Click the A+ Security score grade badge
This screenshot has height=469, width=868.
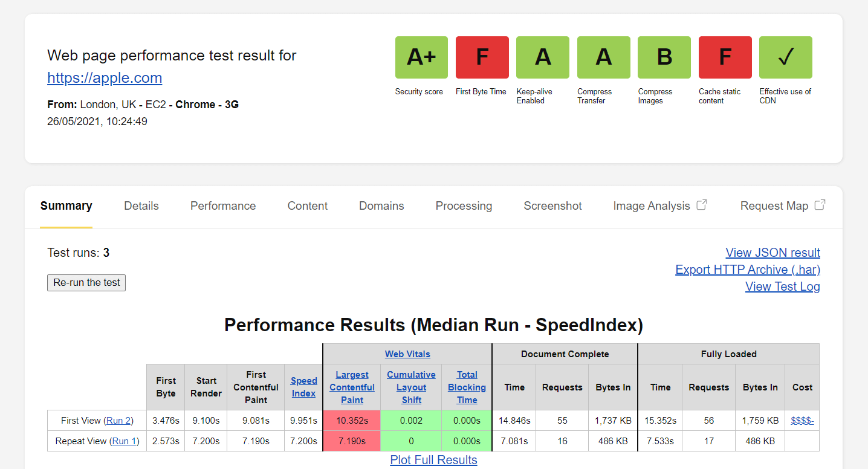[421, 57]
